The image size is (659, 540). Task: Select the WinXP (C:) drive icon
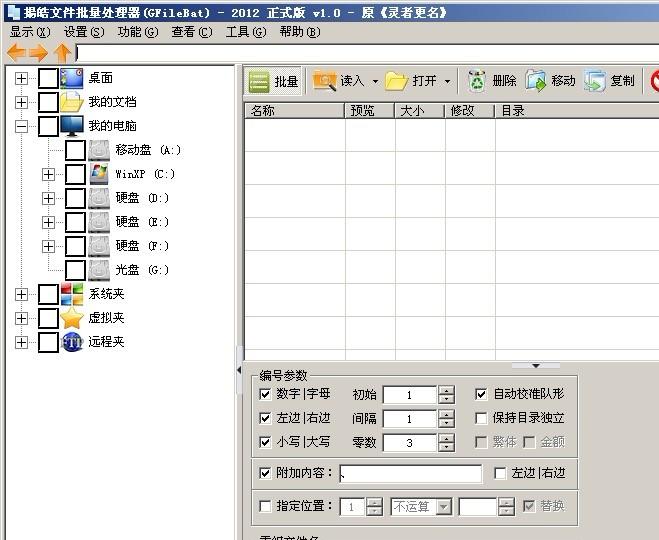click(99, 174)
